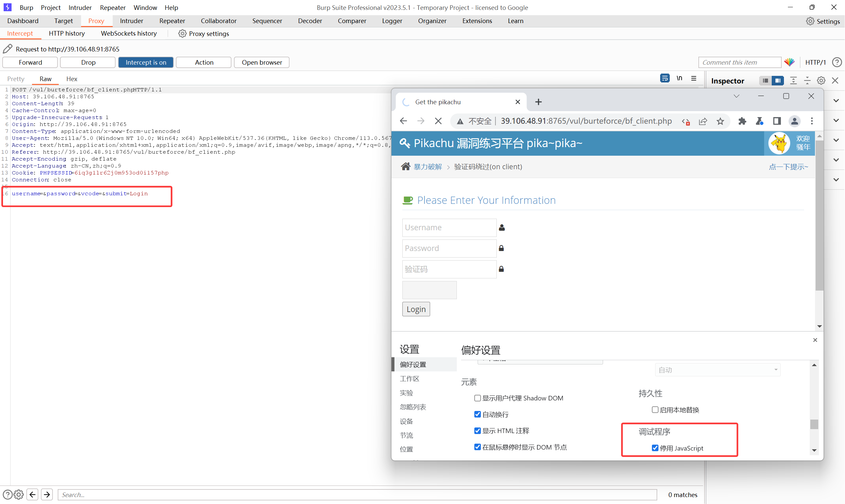This screenshot has width=845, height=504.
Task: Open the Repeater menu in menu bar
Action: (113, 8)
